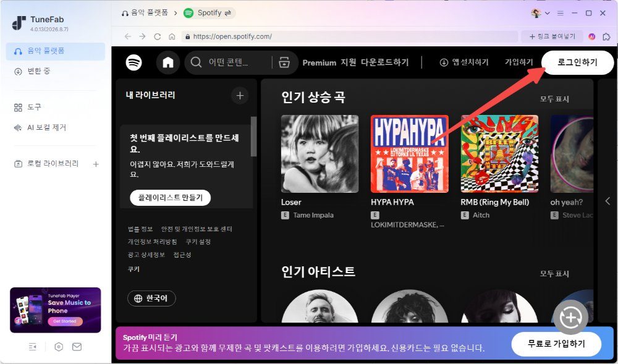This screenshot has width=618, height=364.
Task: Click the browser home icon
Action: click(x=172, y=36)
